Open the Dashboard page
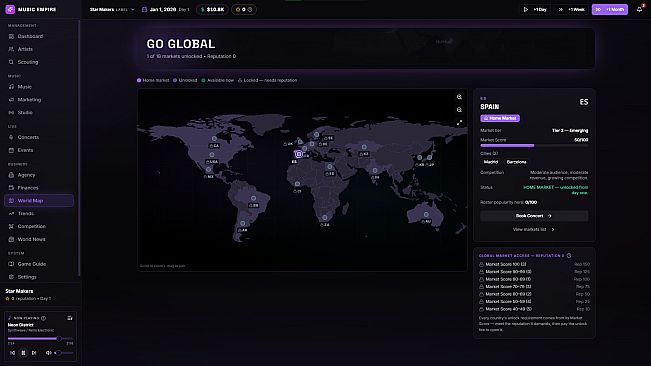 point(39,36)
